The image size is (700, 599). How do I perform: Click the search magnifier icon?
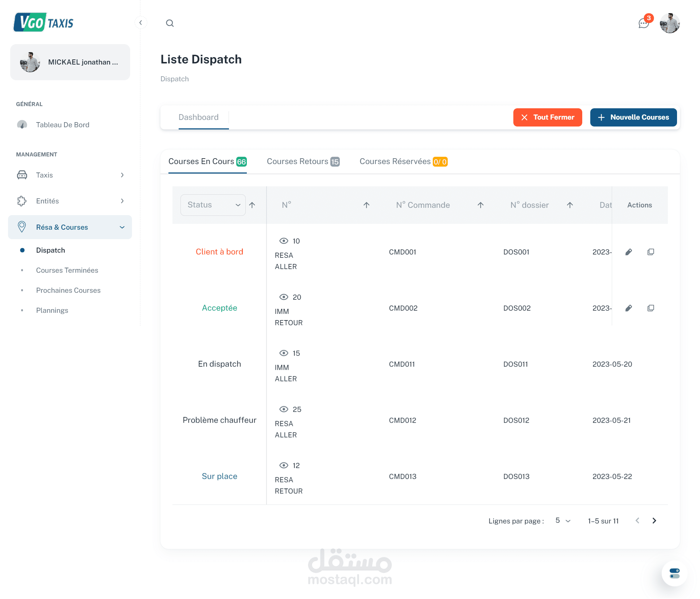click(170, 23)
